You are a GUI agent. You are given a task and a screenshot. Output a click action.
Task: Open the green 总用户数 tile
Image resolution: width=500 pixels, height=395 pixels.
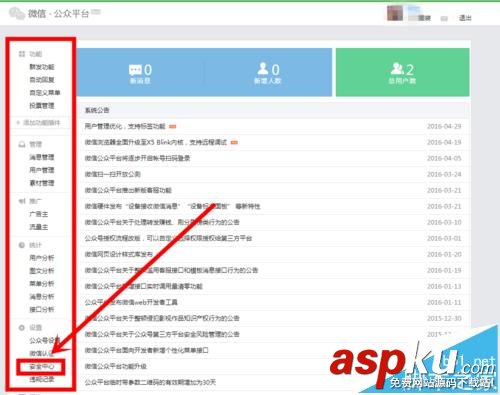403,72
